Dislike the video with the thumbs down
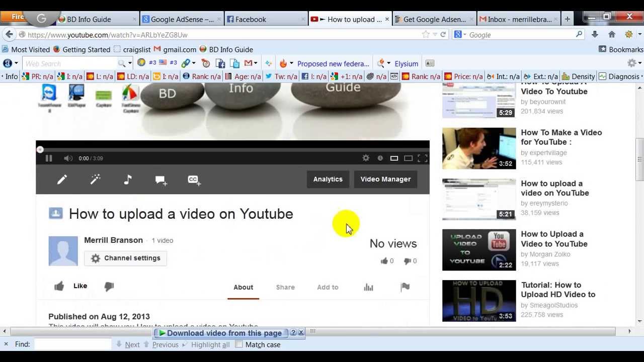The image size is (644, 362). pos(109,286)
